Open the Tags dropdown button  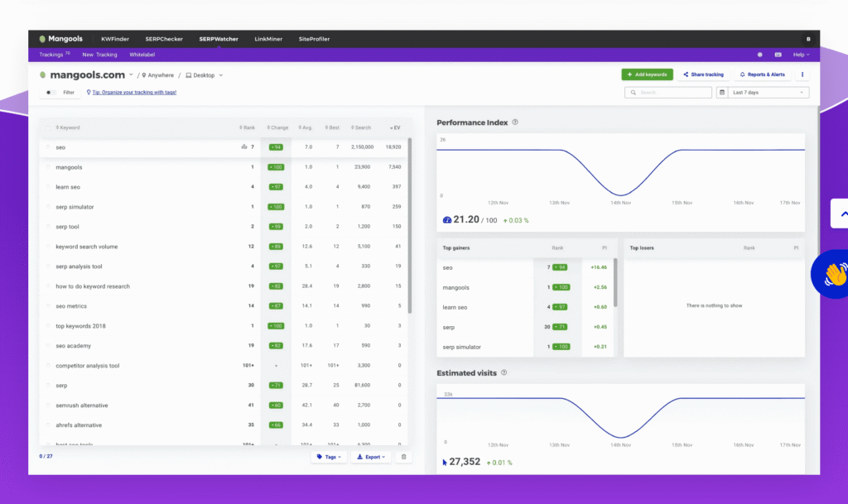(329, 457)
